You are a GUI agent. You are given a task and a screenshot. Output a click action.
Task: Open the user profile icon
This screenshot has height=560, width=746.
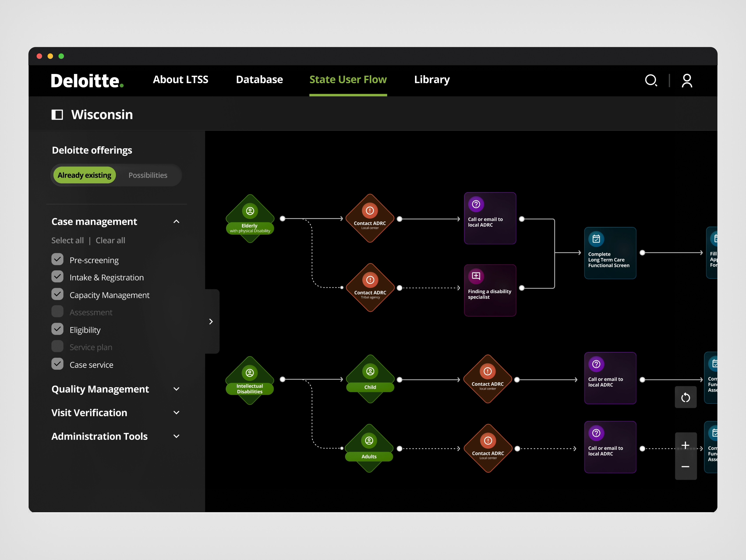coord(687,81)
